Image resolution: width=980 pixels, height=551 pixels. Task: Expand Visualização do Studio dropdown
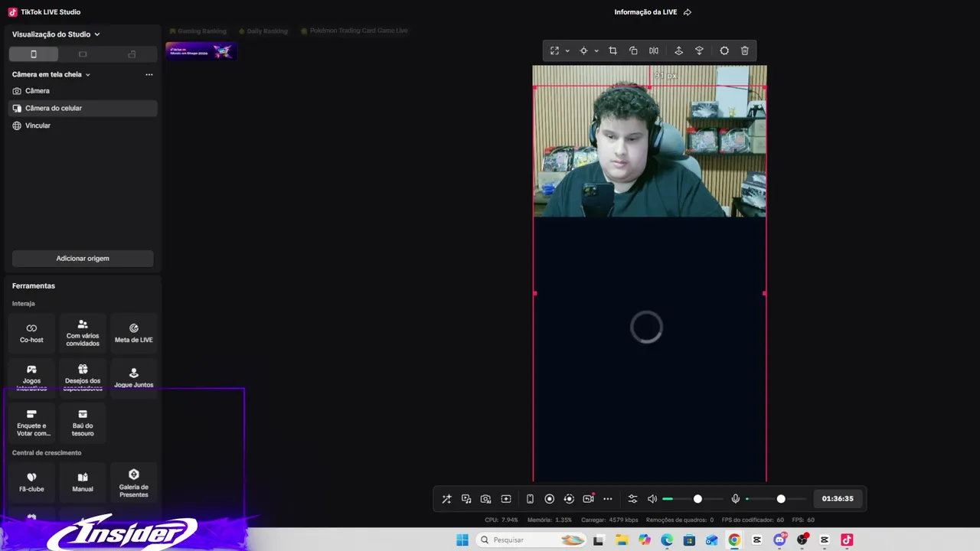tap(56, 34)
